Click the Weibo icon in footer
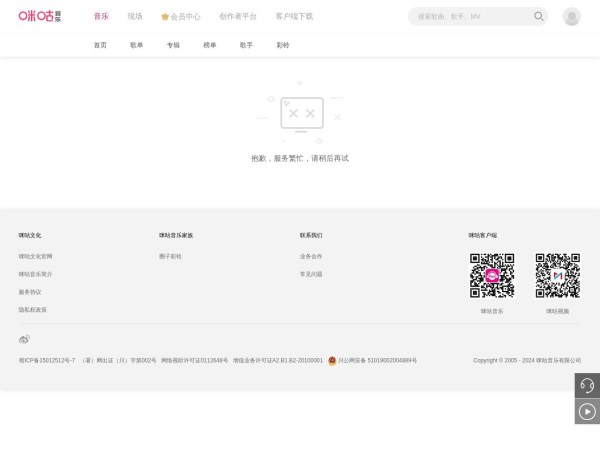 click(x=24, y=339)
